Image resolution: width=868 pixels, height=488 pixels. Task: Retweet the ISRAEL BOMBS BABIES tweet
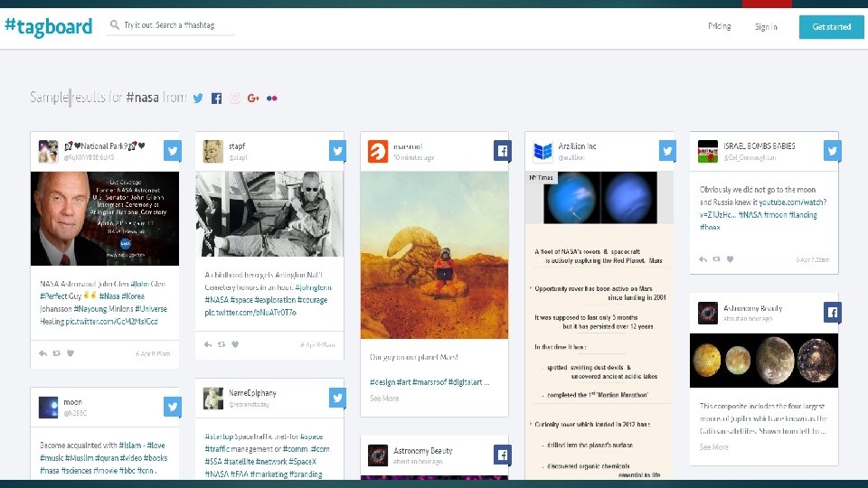[716, 259]
